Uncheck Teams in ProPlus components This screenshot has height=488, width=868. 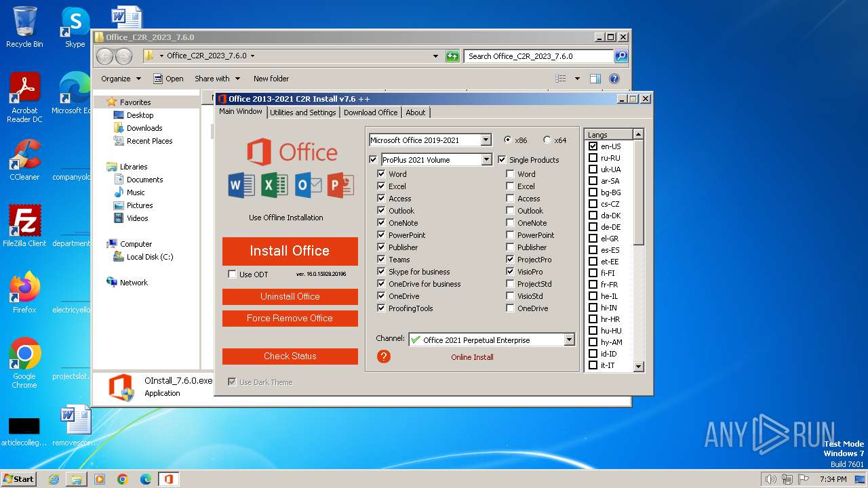click(x=381, y=259)
